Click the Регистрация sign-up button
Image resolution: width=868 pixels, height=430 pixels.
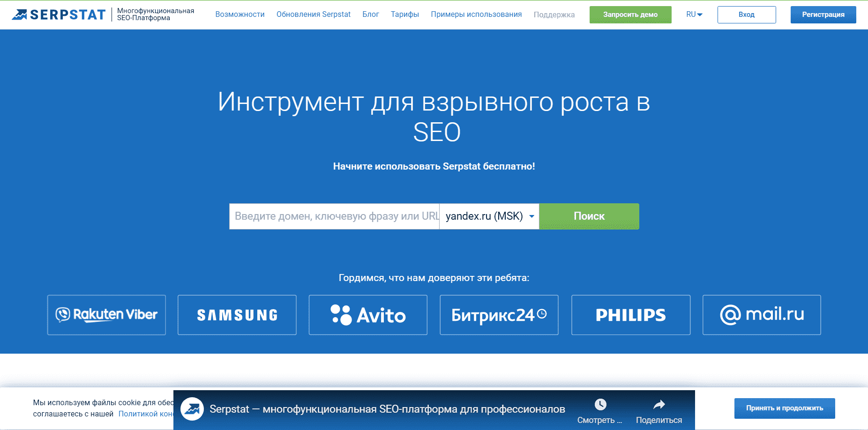(x=823, y=15)
